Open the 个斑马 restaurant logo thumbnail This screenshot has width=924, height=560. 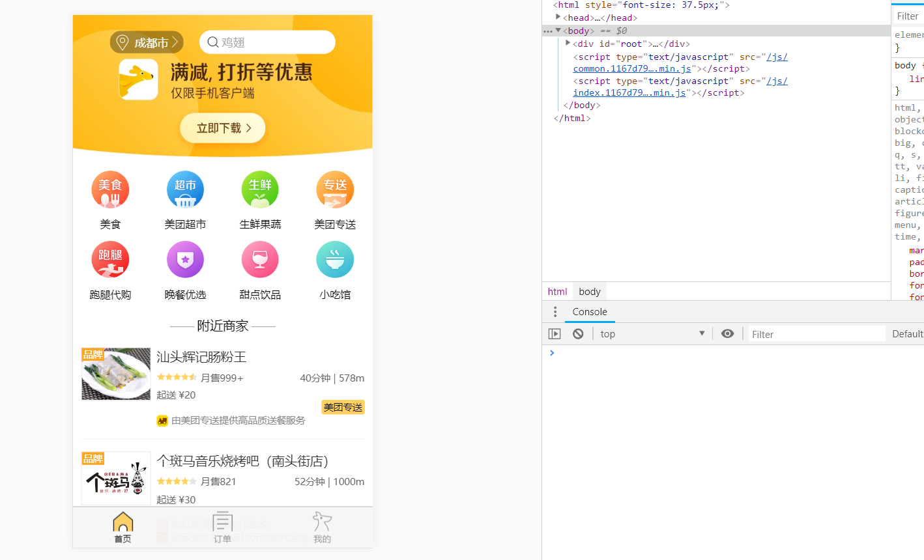tap(116, 478)
